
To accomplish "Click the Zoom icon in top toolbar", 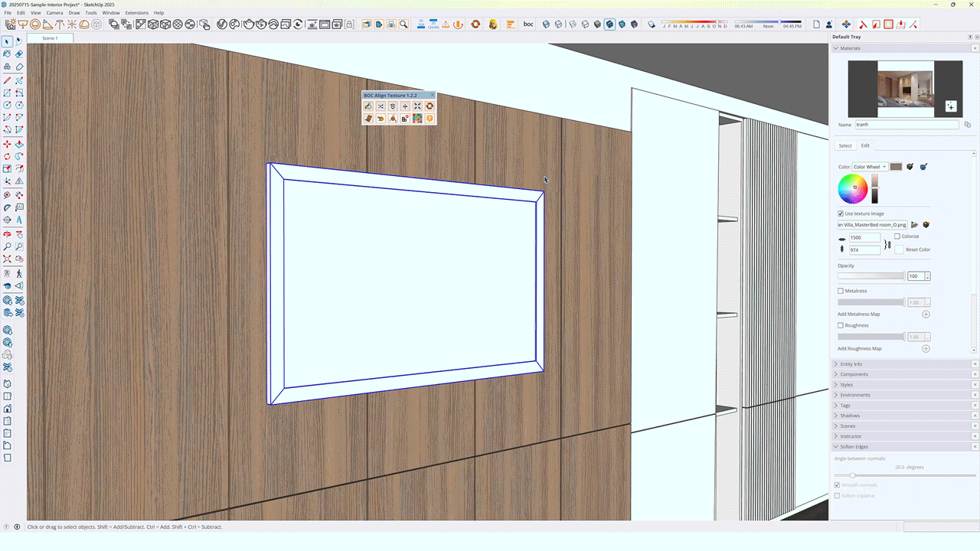I will coord(403,24).
